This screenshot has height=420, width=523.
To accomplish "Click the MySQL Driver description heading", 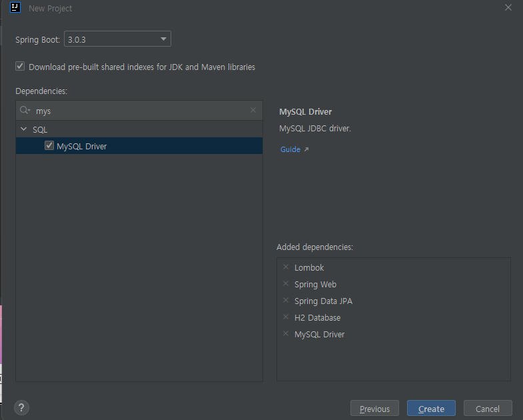I will coord(306,112).
